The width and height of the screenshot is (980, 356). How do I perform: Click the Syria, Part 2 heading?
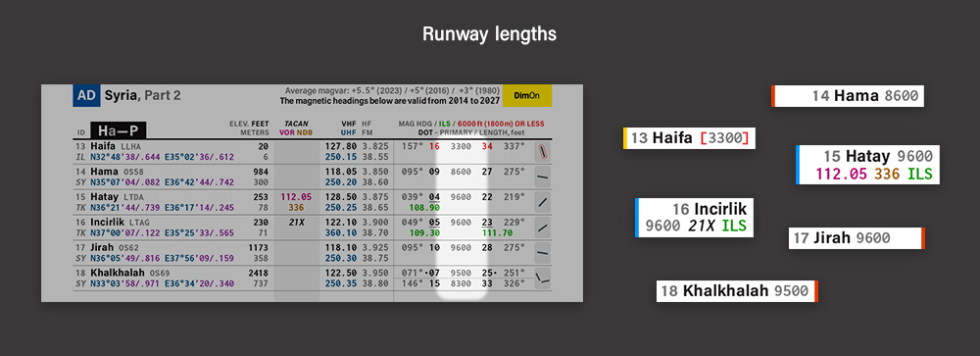click(142, 96)
